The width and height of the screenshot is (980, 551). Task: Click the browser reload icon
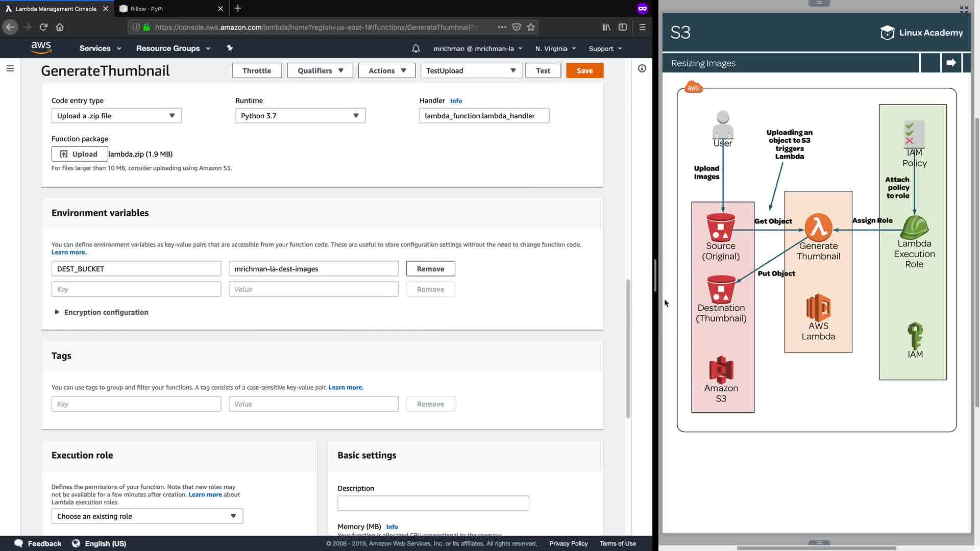pos(43,27)
